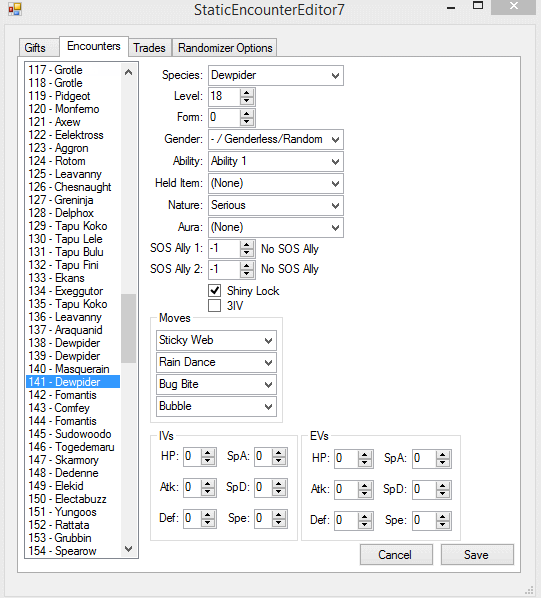Open the Held Item dropdown
The height and width of the screenshot is (598, 541).
pos(336,183)
